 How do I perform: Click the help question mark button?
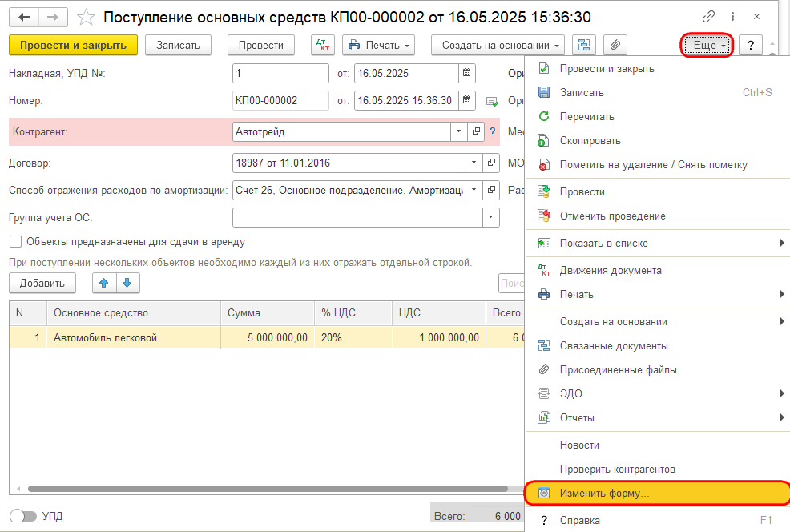point(751,46)
